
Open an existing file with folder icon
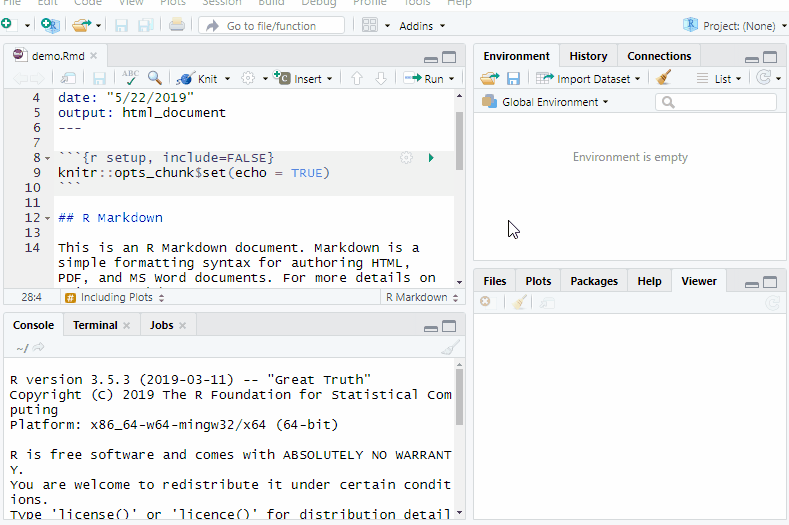[x=82, y=25]
